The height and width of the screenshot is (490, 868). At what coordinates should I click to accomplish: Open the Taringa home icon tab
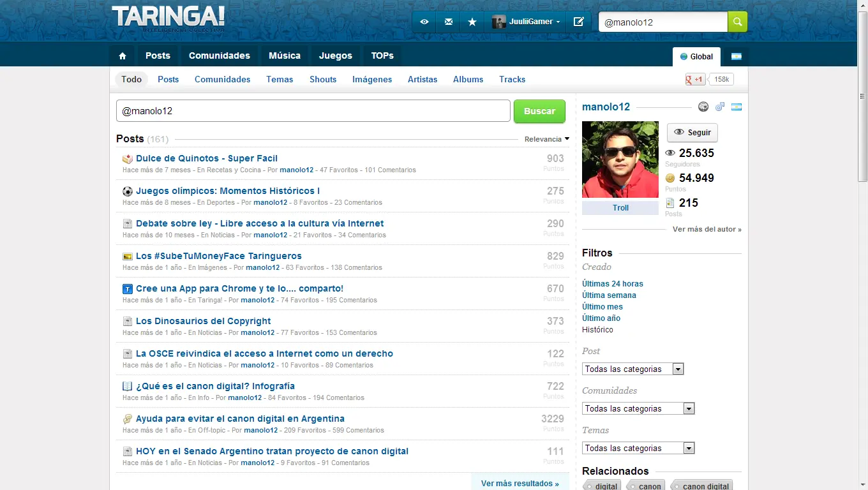pyautogui.click(x=123, y=56)
